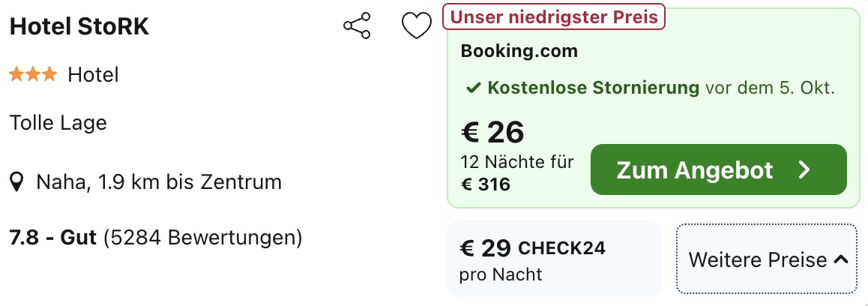This screenshot has width=868, height=306.
Task: Click the arrow on the Zum Angebot button
Action: point(804,169)
